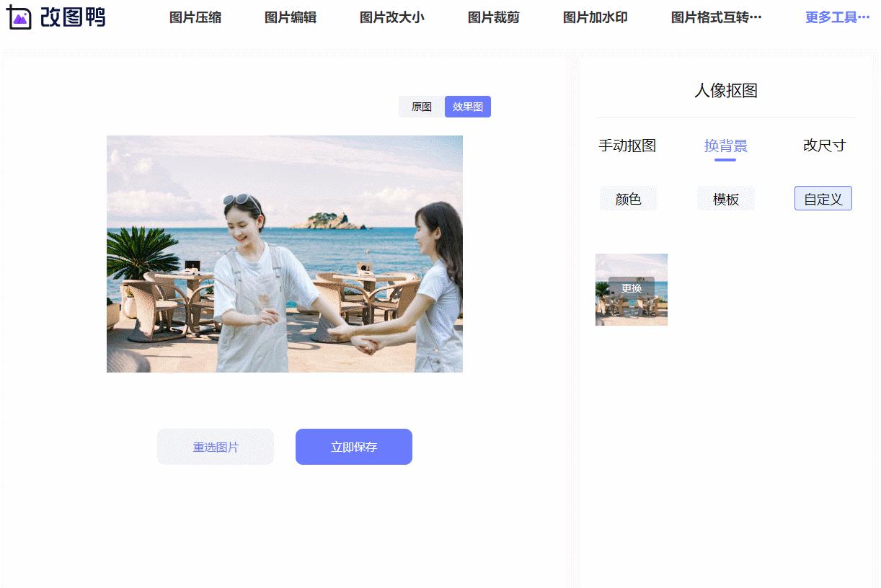Select the 自定义 background option
The width and height of the screenshot is (881, 588).
[x=823, y=198]
